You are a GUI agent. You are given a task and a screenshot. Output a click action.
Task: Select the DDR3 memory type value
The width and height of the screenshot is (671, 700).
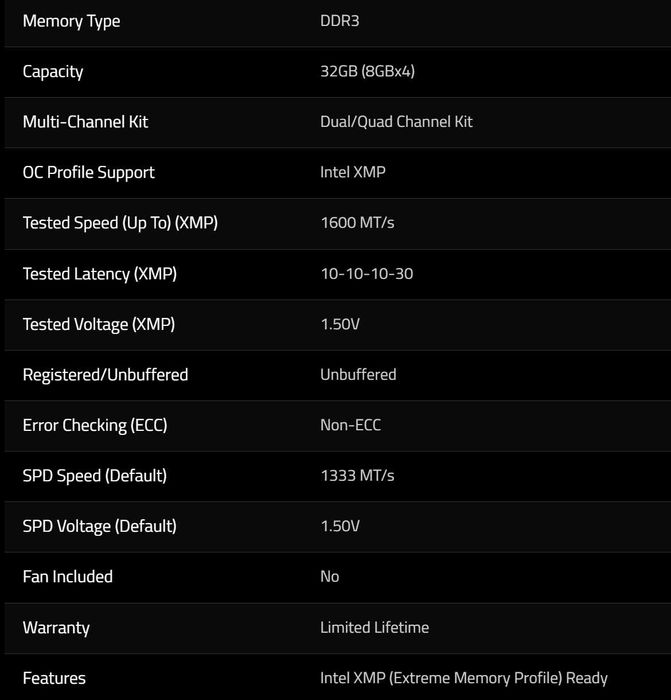tap(338, 21)
